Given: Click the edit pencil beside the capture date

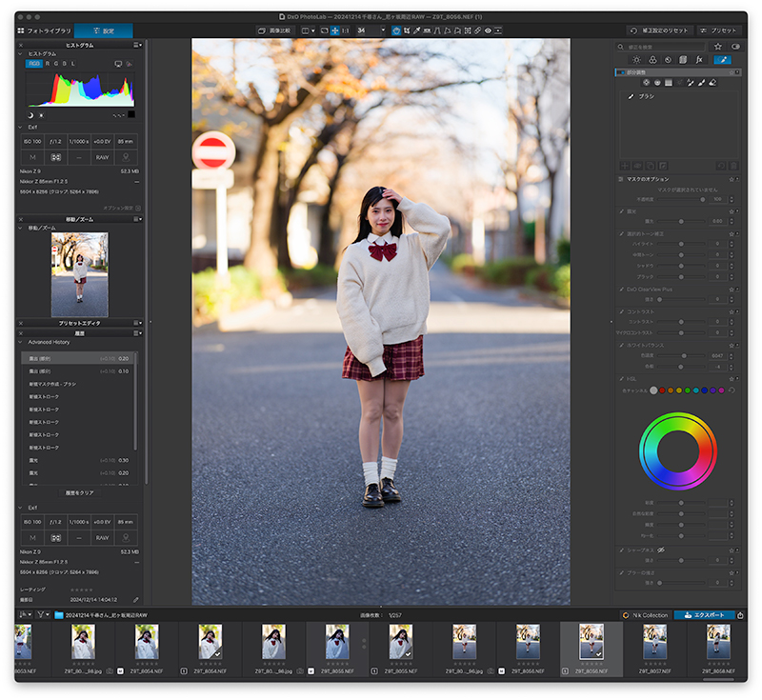Looking at the screenshot, I should click(136, 599).
